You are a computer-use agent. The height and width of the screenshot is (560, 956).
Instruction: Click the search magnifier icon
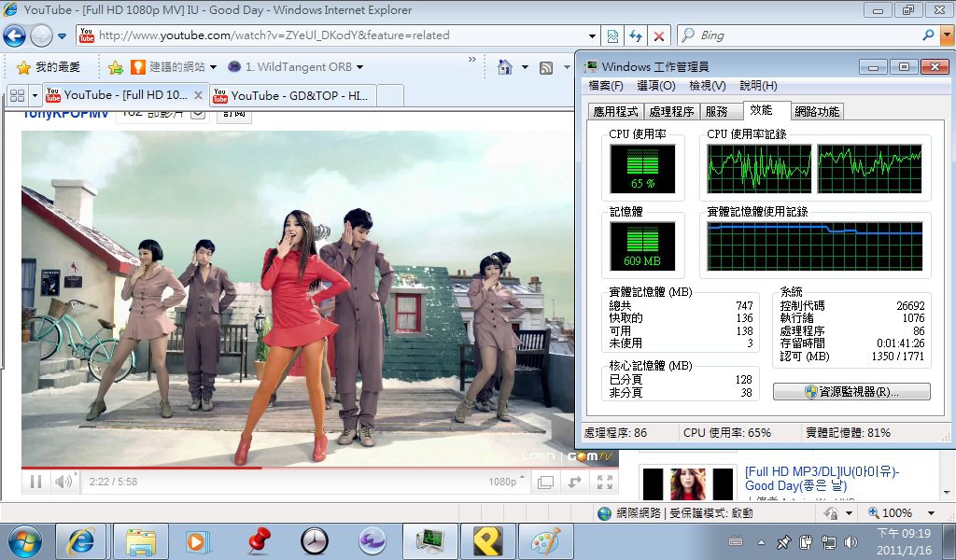point(928,35)
